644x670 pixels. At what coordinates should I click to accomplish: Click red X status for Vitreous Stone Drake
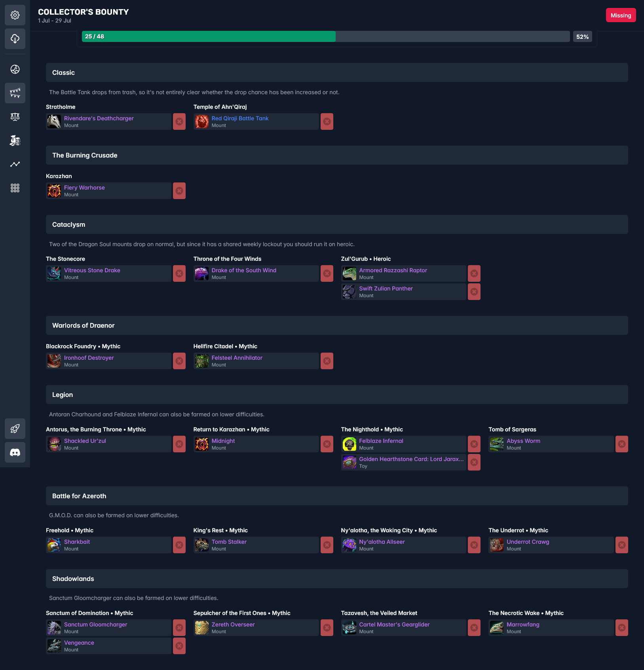179,273
